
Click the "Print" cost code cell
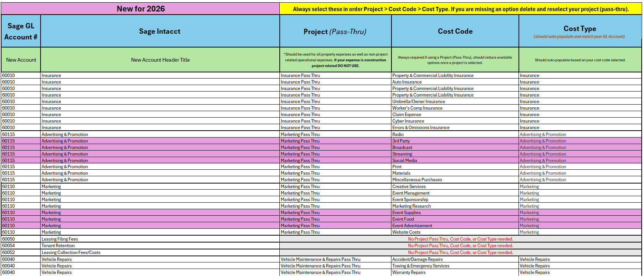pyautogui.click(x=455, y=167)
